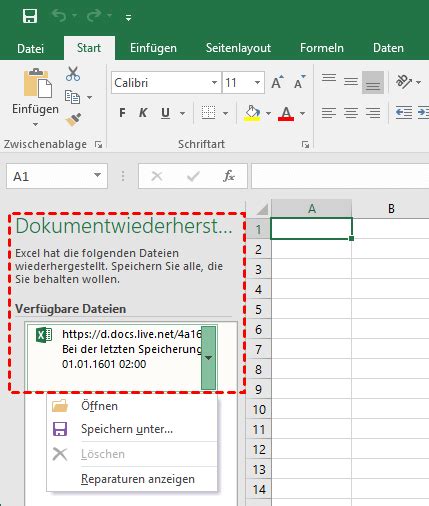This screenshot has width=429, height=506.
Task: Choose Öffnen from the context menu
Action: [x=132, y=406]
